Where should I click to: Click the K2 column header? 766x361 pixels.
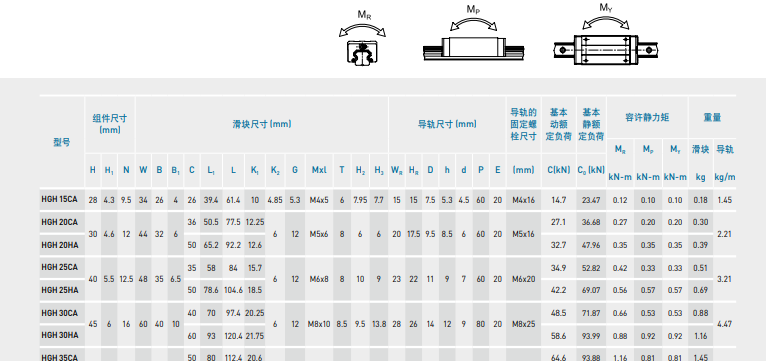(x=275, y=170)
